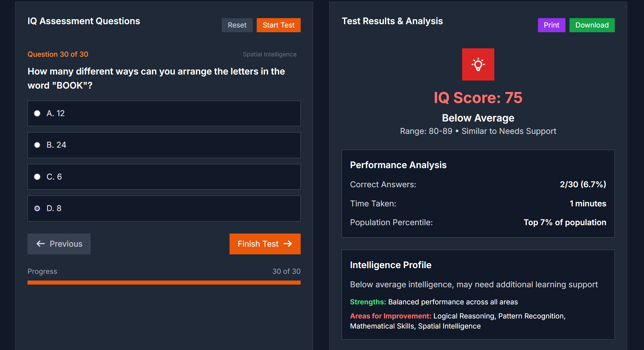Image resolution: width=644 pixels, height=350 pixels.
Task: Click the left arrow icon on Previous
Action: pyautogui.click(x=41, y=244)
